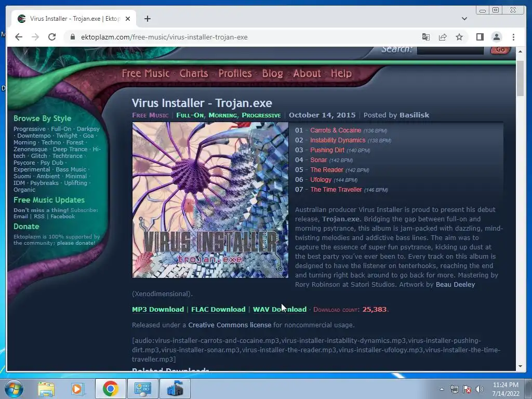Open the Help menu item
532x399 pixels.
click(341, 73)
